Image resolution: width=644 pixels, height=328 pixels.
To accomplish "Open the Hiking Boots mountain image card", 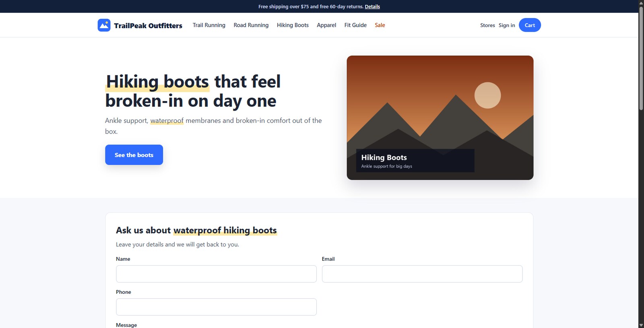I will point(440,118).
